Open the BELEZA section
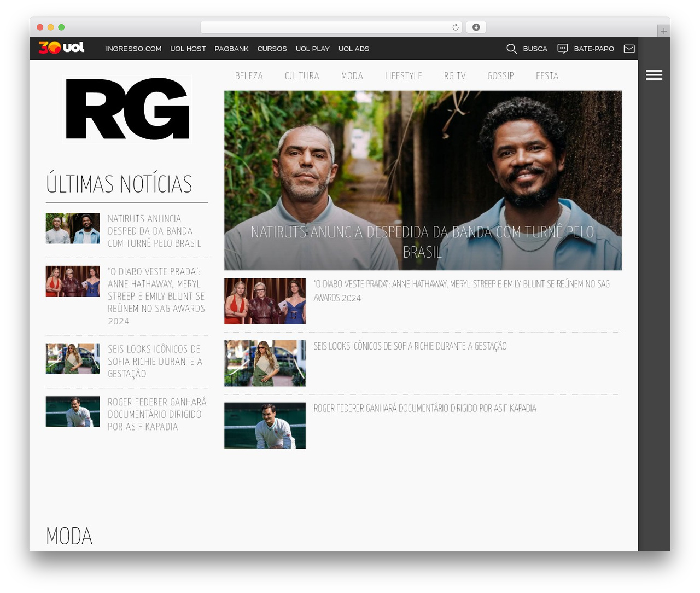700x593 pixels. tap(249, 76)
